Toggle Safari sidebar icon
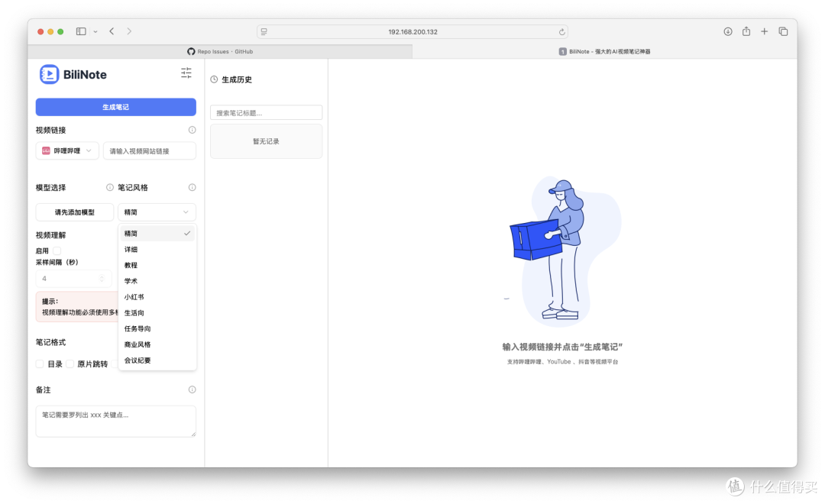Screen dimensions: 825x504 coord(81,31)
